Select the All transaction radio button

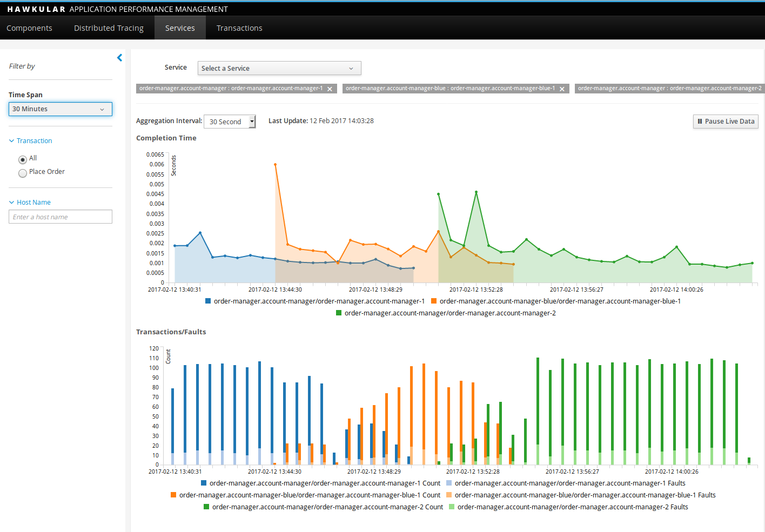23,160
